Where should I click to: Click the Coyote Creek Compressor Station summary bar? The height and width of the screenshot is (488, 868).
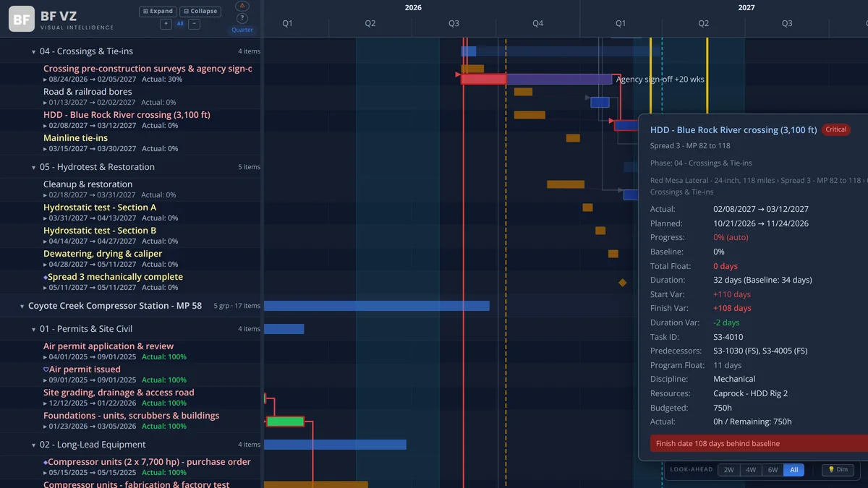click(377, 306)
